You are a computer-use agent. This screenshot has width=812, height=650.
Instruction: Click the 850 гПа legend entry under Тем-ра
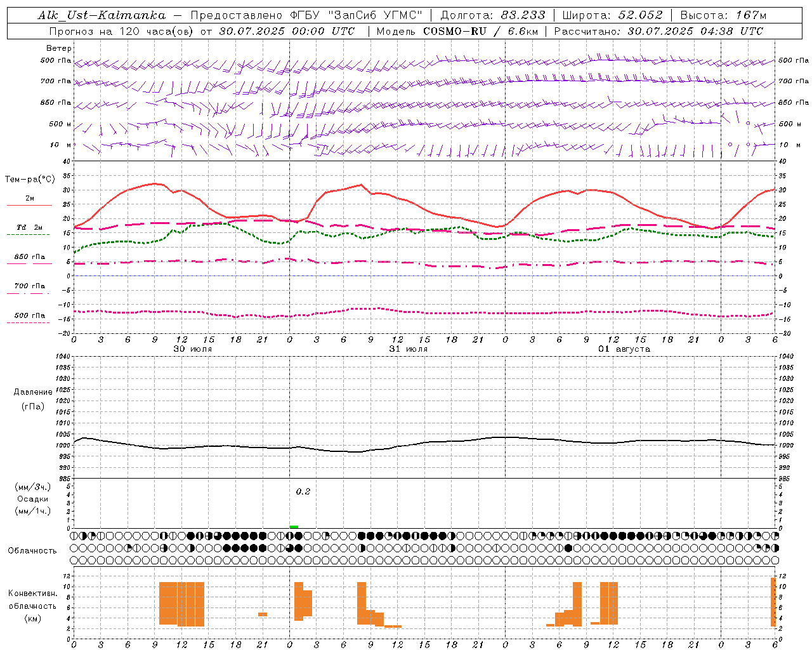pos(30,257)
